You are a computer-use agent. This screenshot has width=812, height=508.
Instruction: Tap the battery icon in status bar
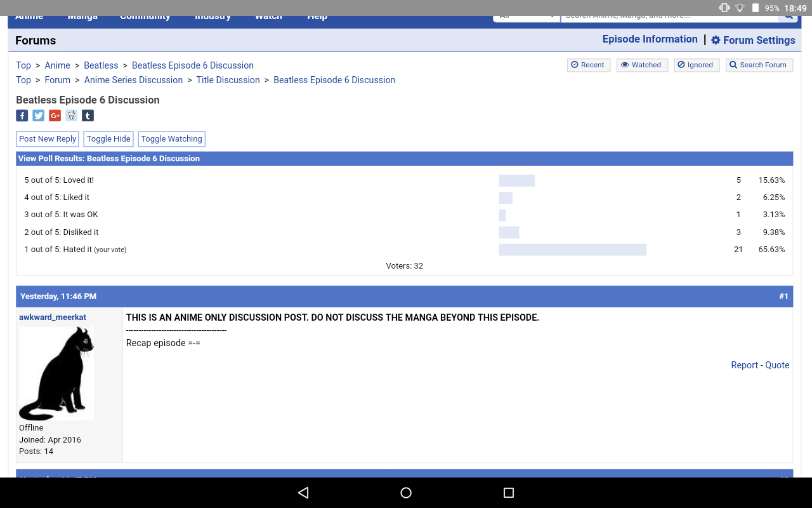[x=756, y=8]
